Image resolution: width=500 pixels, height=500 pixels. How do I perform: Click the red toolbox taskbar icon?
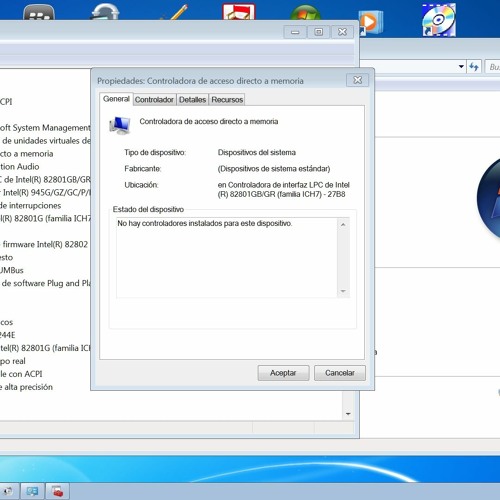(57, 491)
